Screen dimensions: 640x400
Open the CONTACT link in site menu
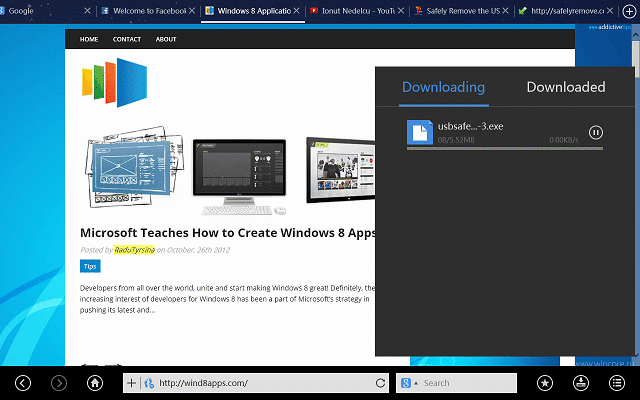127,39
